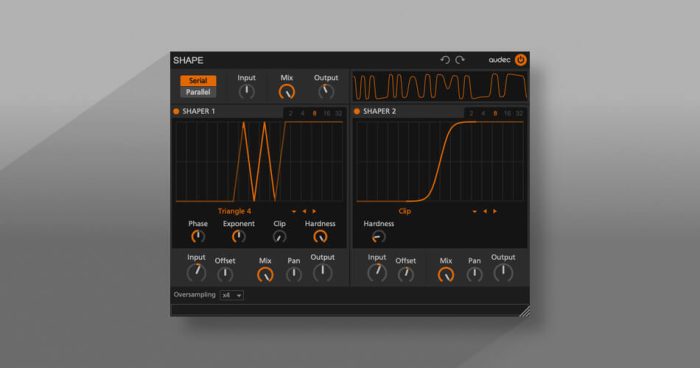Set Shaper 2 grid to 4
This screenshot has width=700, height=368.
point(483,113)
